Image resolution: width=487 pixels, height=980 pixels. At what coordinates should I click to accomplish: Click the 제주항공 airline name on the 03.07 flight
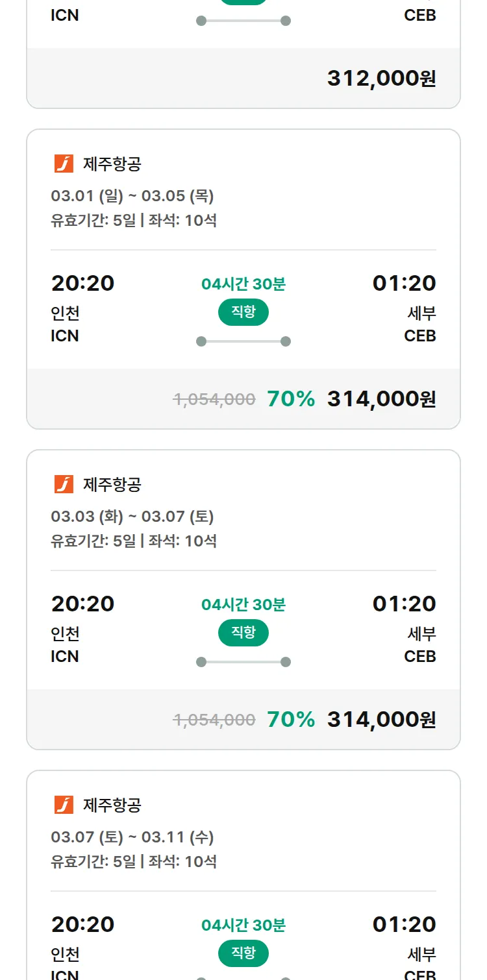(x=112, y=805)
